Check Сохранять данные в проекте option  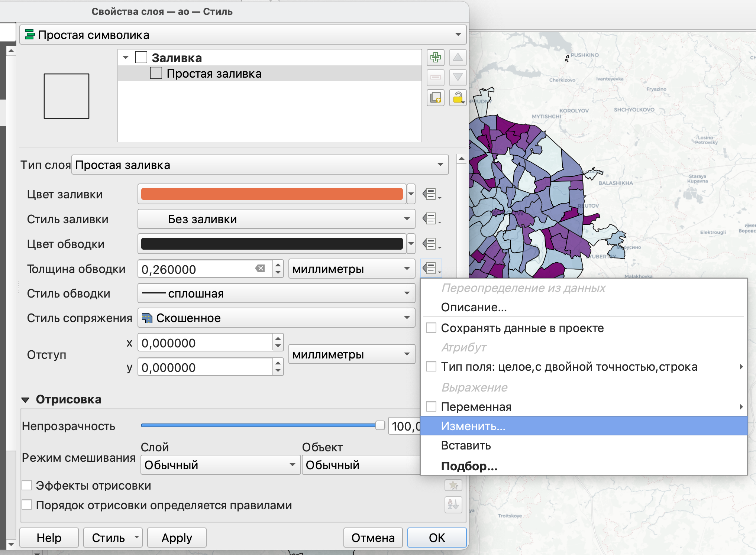click(431, 328)
